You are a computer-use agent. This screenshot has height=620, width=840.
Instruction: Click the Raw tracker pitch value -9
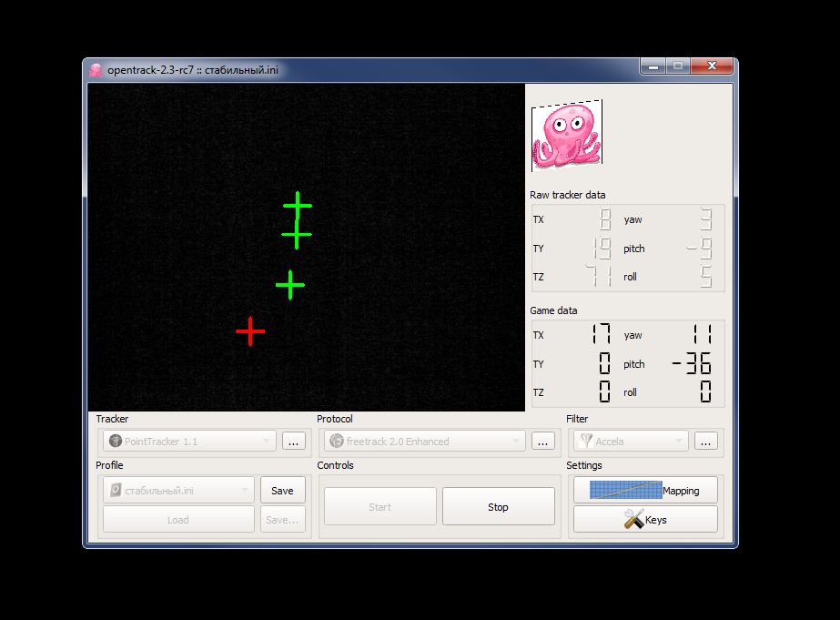(700, 249)
